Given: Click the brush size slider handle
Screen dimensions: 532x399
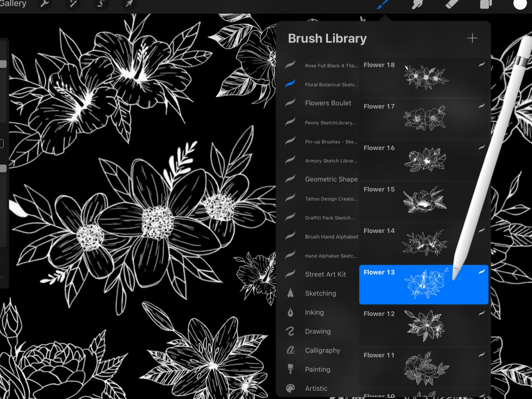Looking at the screenshot, I should pyautogui.click(x=3, y=64).
